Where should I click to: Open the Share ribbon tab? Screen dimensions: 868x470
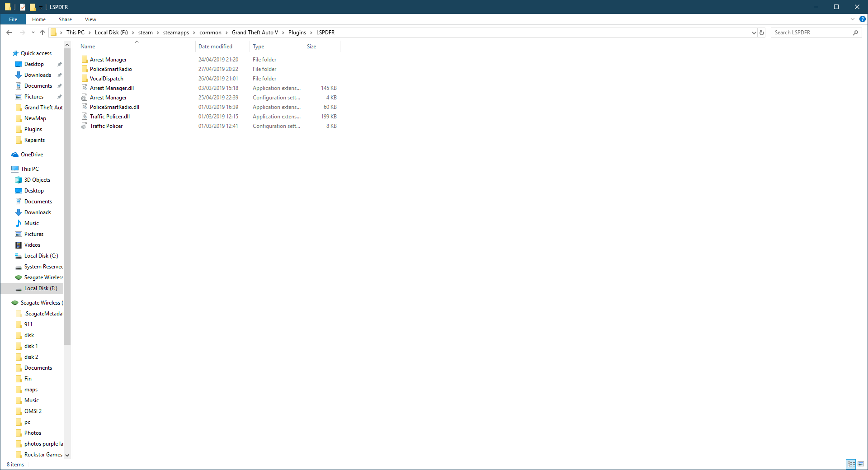(x=65, y=19)
